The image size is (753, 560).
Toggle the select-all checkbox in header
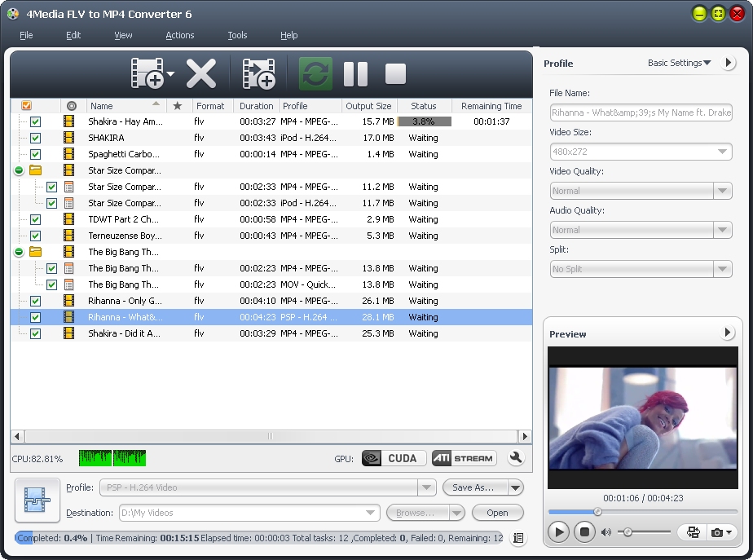(26, 105)
